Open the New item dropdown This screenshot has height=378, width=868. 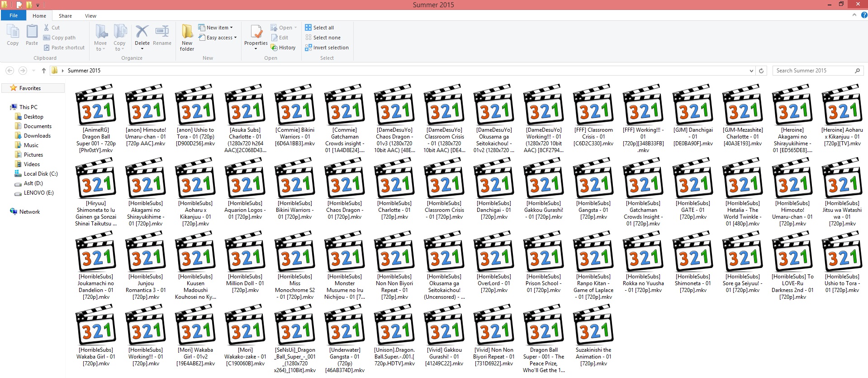pos(216,28)
